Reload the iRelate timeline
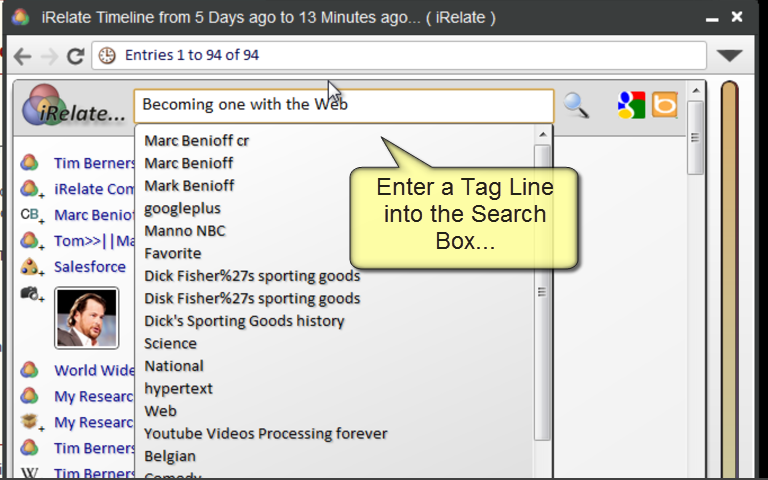The height and width of the screenshot is (480, 768). click(x=75, y=56)
